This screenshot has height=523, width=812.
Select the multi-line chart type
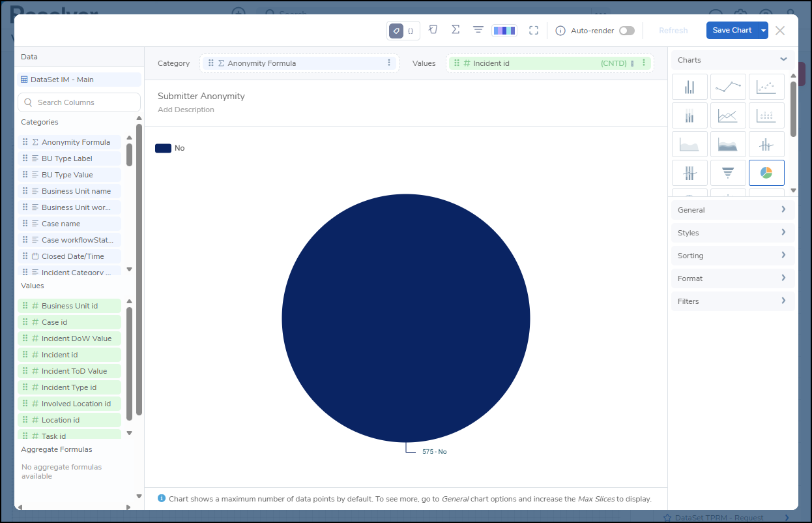click(x=728, y=115)
